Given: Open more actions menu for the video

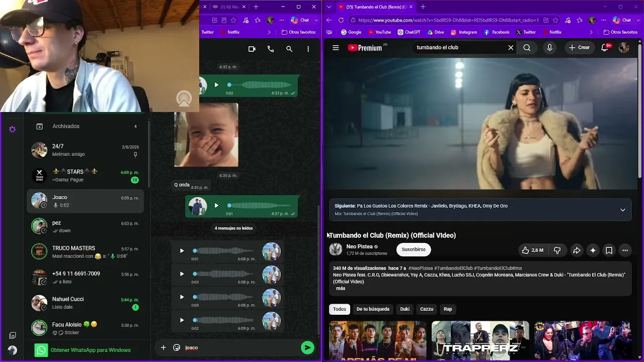Looking at the screenshot, I should click(625, 250).
